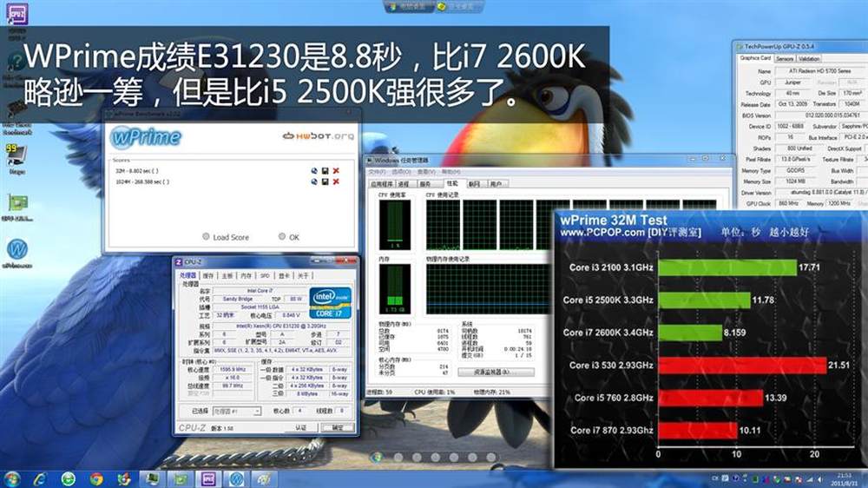Open the wPrime desktop shortcut icon

click(17, 250)
